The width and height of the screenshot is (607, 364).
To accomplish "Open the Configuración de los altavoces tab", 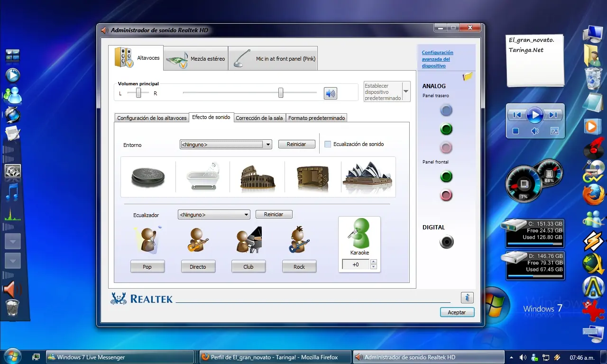I will 152,118.
